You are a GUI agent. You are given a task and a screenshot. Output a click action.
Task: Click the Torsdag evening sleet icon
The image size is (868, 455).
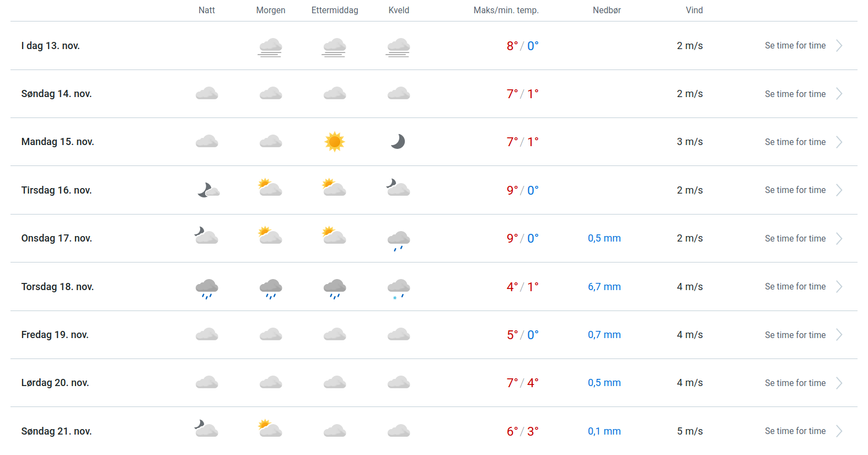tap(398, 288)
